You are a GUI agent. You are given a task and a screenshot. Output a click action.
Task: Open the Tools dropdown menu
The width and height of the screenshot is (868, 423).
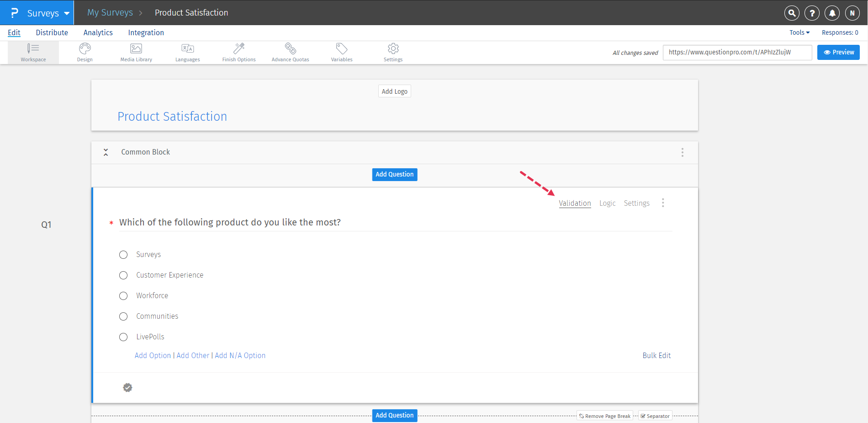click(x=799, y=32)
